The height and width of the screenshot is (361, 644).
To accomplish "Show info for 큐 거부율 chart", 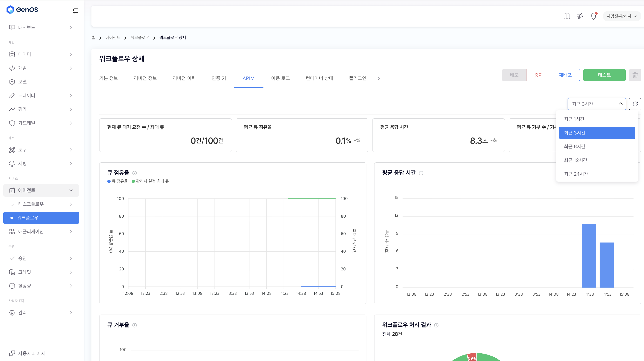I will pos(135,325).
